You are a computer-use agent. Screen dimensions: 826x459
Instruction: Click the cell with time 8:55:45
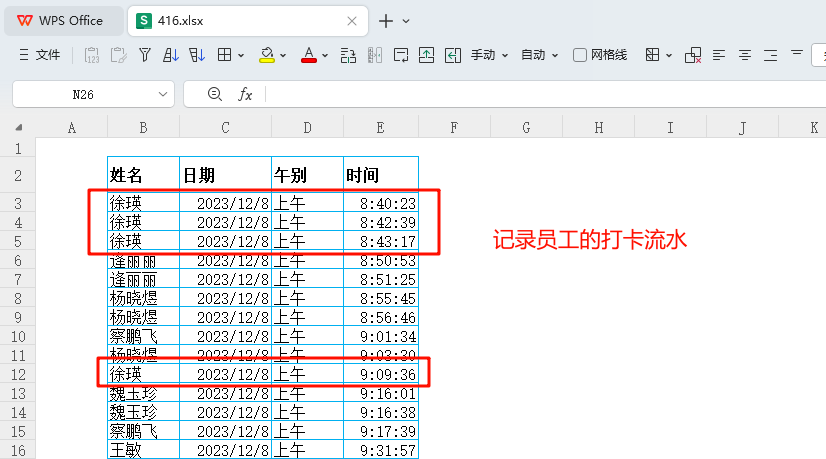pyautogui.click(x=381, y=298)
